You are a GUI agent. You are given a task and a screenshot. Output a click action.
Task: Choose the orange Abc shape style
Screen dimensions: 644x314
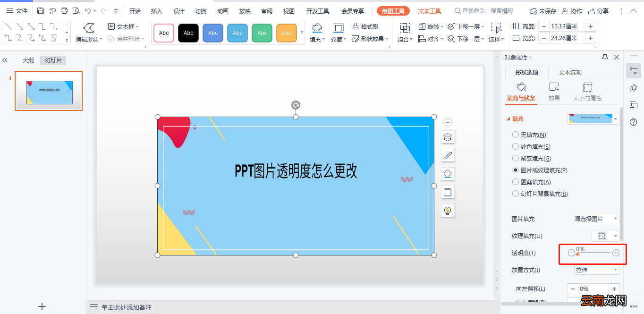287,33
